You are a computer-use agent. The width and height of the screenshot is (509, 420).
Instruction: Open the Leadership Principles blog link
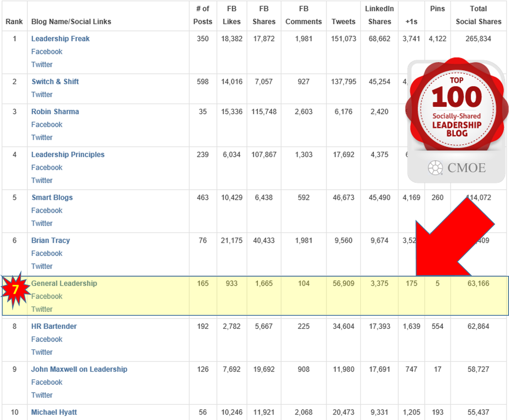pos(68,155)
